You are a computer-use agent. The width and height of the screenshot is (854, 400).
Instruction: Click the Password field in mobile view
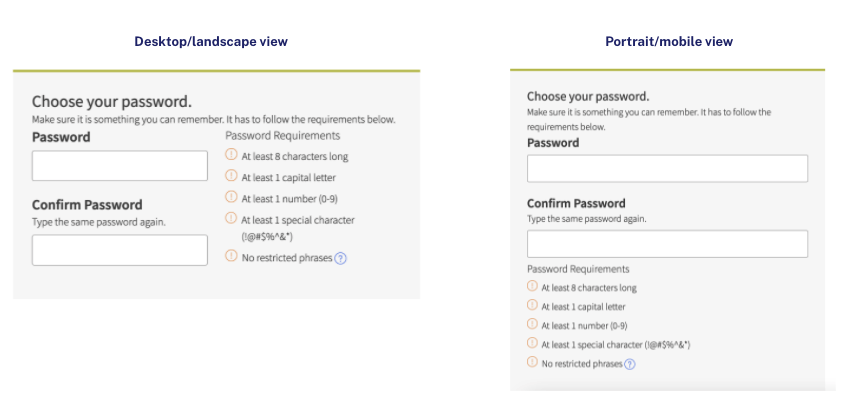pos(667,168)
